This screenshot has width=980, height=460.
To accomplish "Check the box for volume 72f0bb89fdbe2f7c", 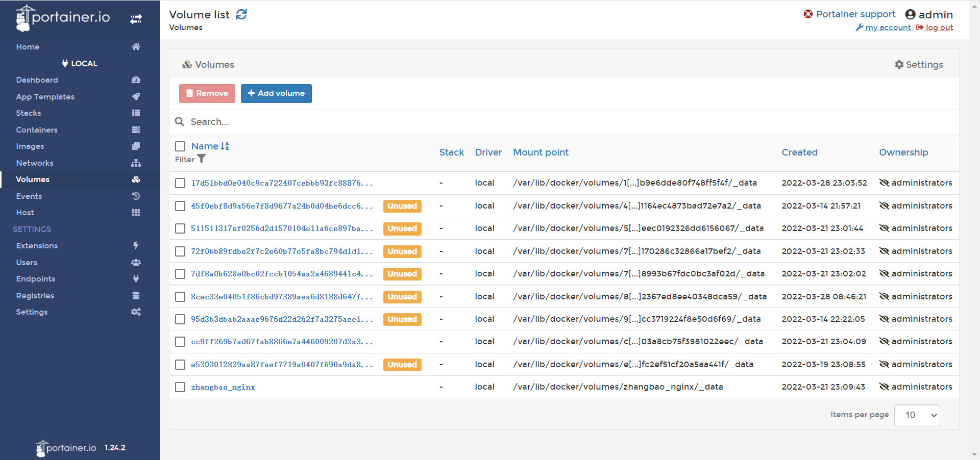I will (x=180, y=251).
